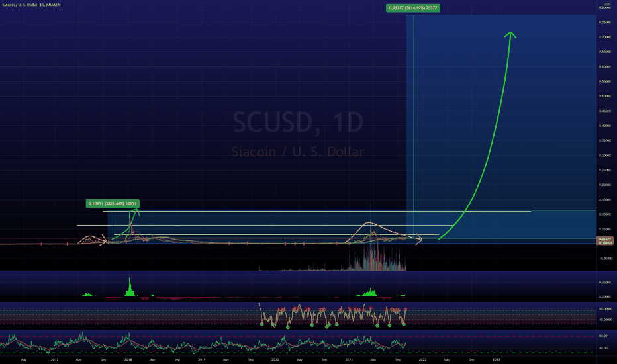Click the 2020 time axis label
Image resolution: width=617 pixels, height=364 pixels.
pyautogui.click(x=275, y=359)
